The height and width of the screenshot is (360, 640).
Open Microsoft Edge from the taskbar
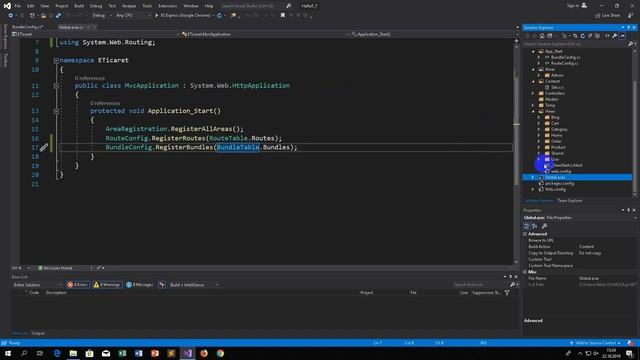tap(57, 353)
